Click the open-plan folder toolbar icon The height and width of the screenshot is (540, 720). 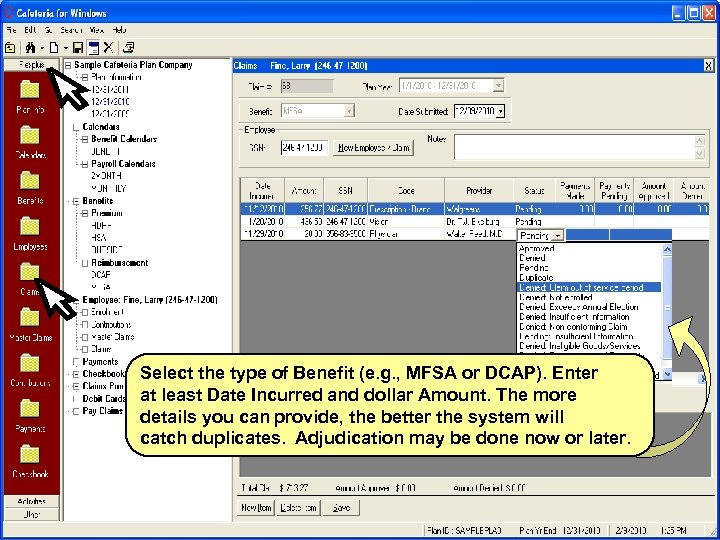click(10, 47)
